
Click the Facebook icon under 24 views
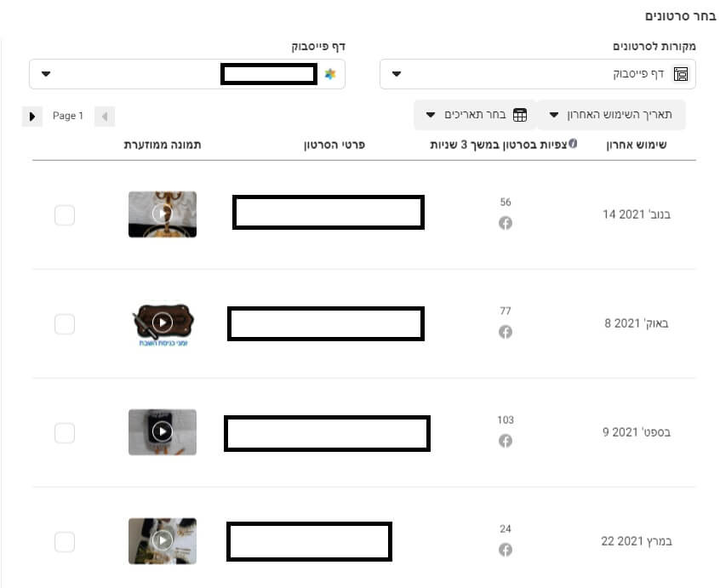point(506,550)
